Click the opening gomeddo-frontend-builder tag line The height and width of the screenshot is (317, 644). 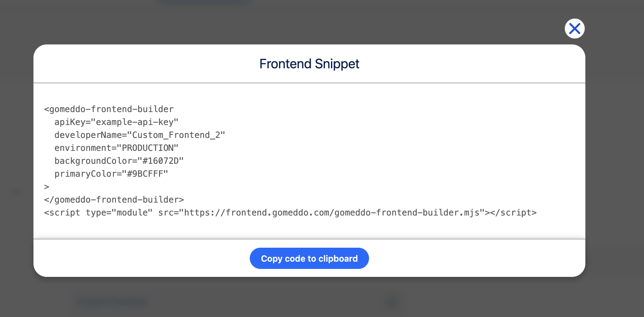point(109,109)
